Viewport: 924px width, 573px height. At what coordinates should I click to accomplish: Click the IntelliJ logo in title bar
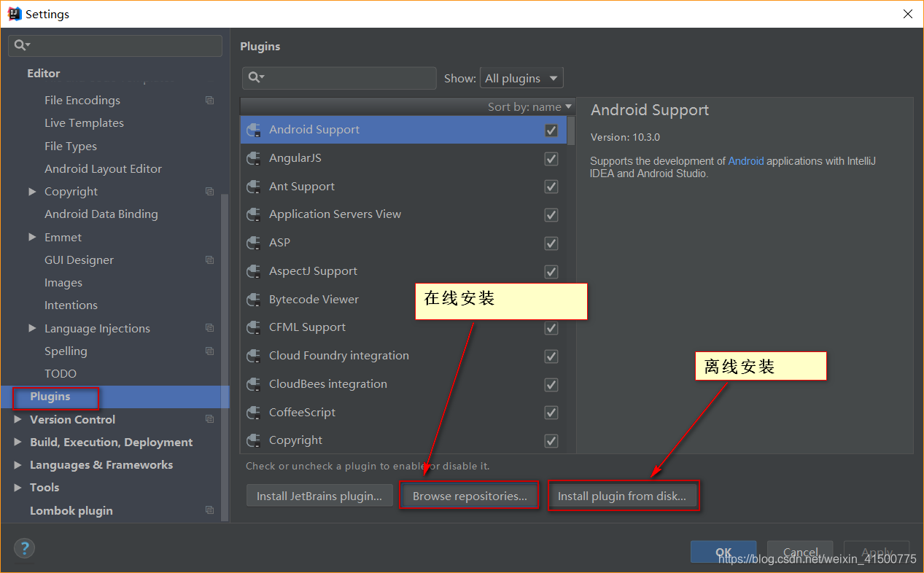point(15,14)
